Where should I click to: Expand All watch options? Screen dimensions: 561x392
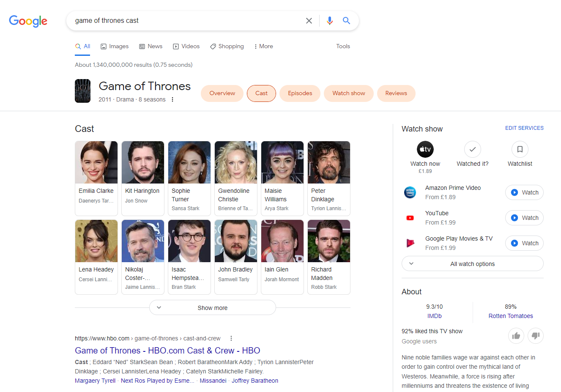pyautogui.click(x=472, y=263)
